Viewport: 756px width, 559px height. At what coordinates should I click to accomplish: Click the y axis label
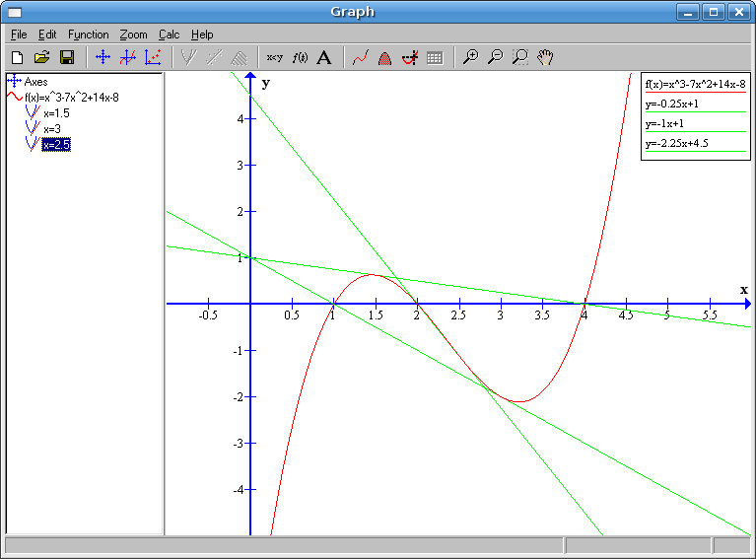coord(266,84)
